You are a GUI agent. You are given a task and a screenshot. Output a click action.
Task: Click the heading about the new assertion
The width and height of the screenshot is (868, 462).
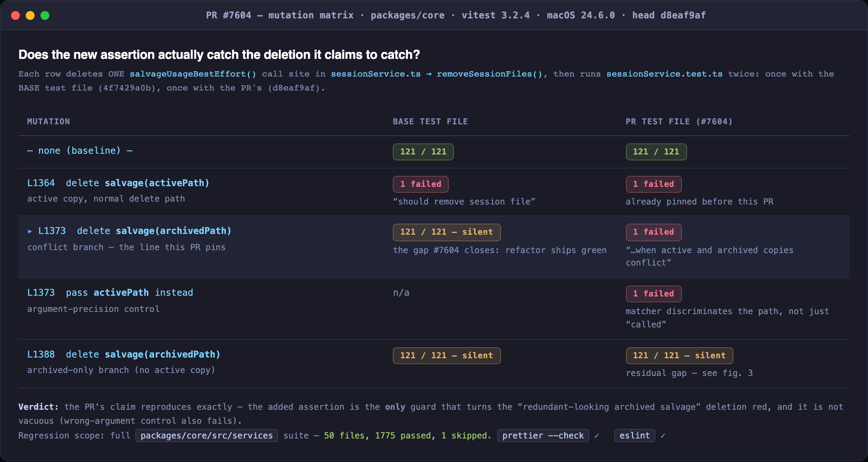point(219,54)
